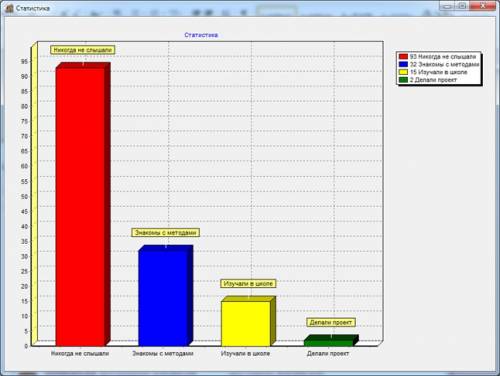Screen dimensions: 500x376
Task: Click the red Никогда не слышали bar
Action: click(x=80, y=207)
